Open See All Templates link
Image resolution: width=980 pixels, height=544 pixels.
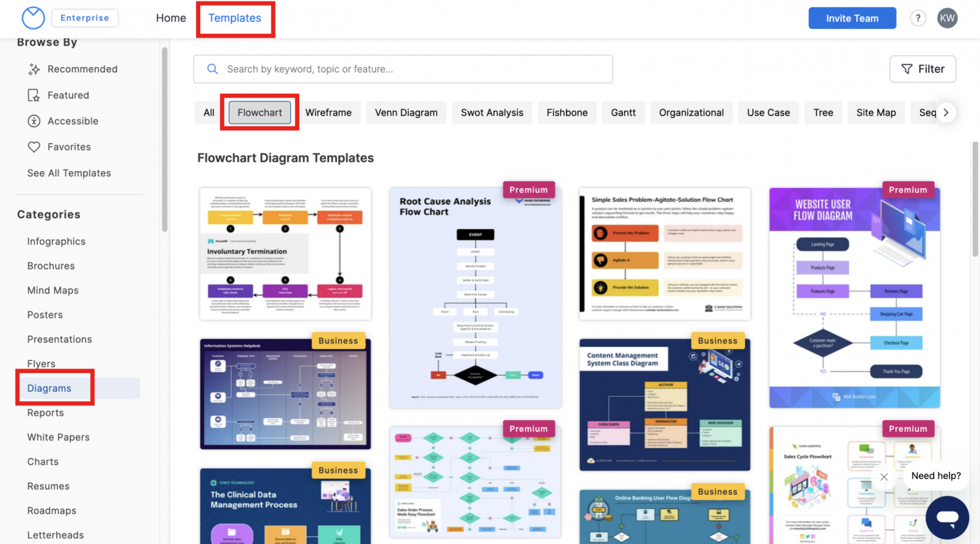69,173
